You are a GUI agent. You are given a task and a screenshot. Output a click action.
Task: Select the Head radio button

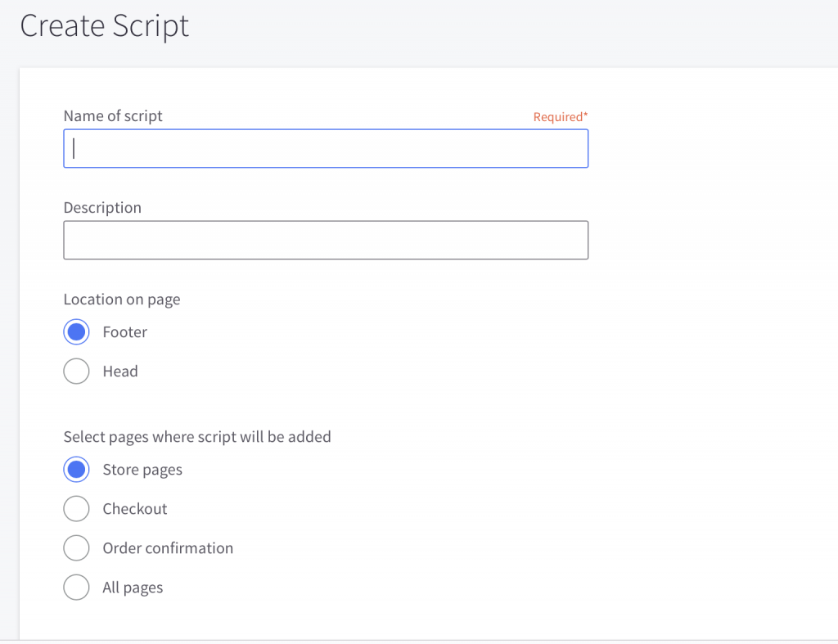click(x=76, y=371)
